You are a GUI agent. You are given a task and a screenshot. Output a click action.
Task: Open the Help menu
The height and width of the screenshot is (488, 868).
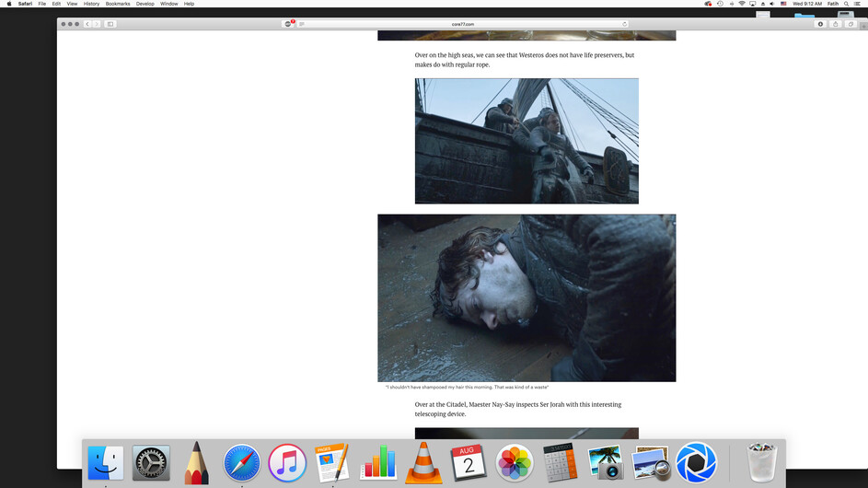tap(189, 4)
